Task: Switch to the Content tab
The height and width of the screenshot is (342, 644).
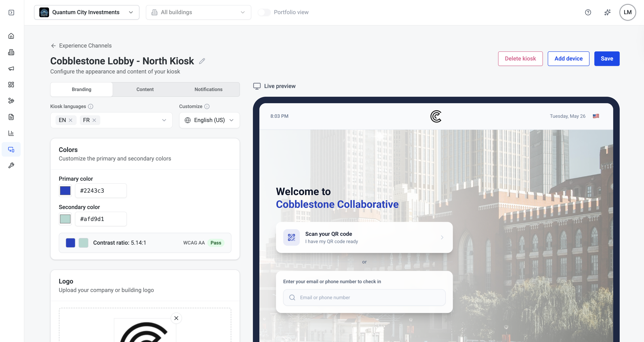Action: pyautogui.click(x=145, y=89)
